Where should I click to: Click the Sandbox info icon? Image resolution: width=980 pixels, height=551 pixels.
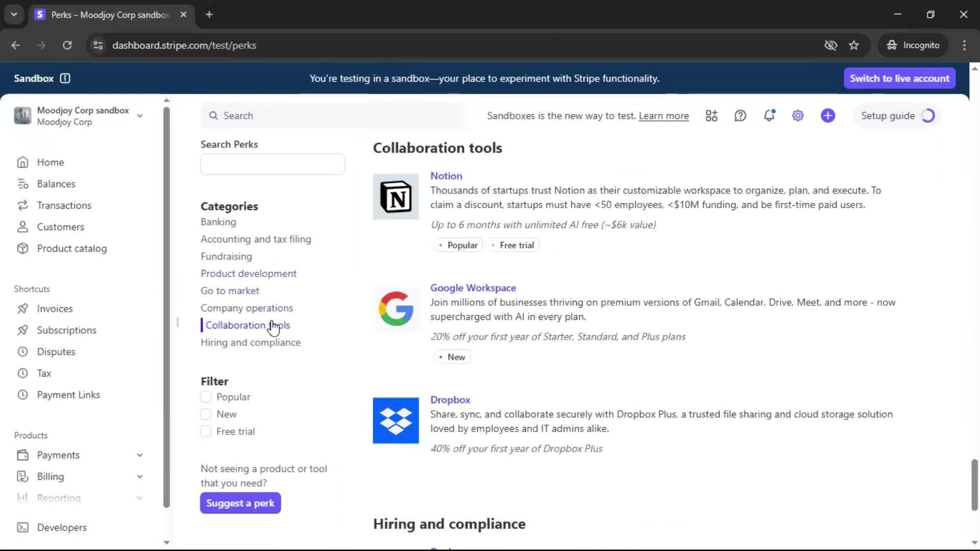coord(65,78)
